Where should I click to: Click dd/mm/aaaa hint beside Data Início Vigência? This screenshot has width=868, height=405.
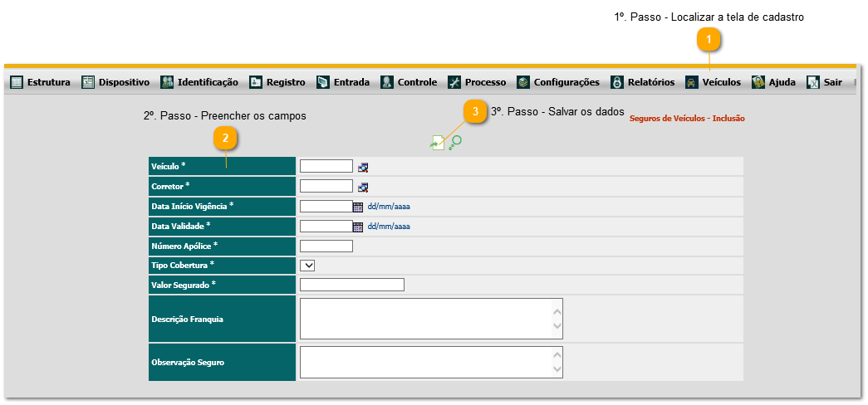click(389, 207)
